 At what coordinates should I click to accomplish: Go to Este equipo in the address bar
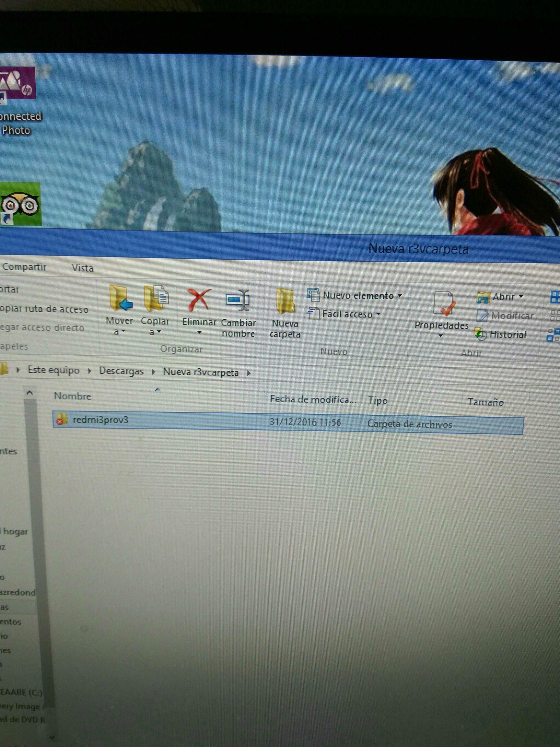coord(53,370)
